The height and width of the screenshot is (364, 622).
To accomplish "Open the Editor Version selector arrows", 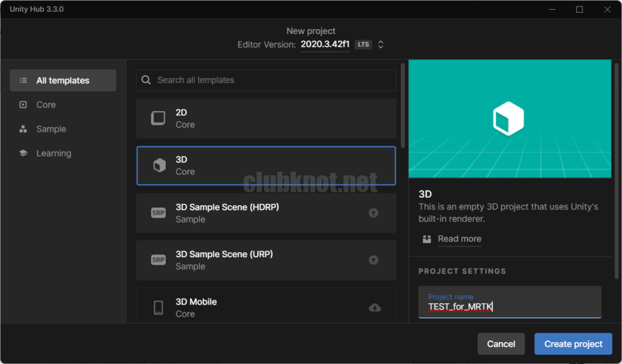I will (381, 44).
